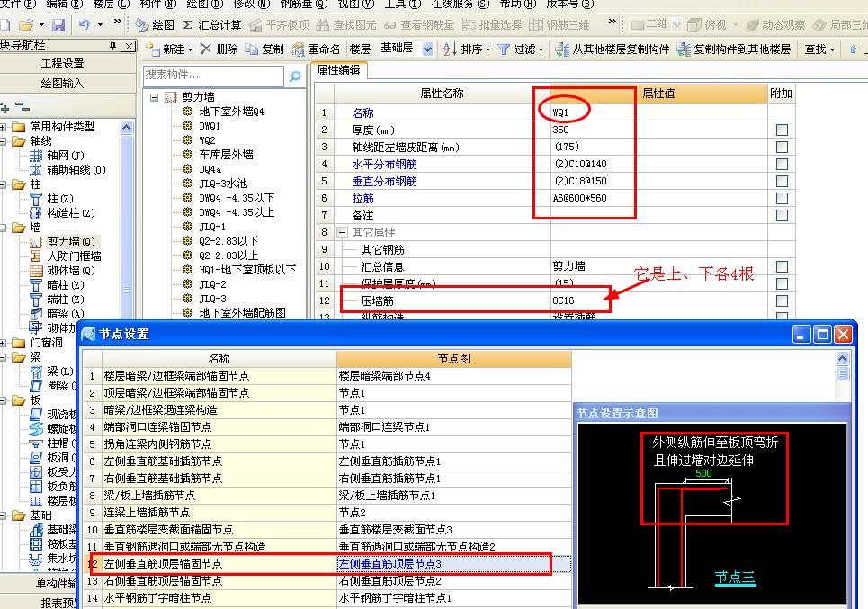Click 平齐板顶 align tool
This screenshot has width=868, height=609.
coord(280,25)
